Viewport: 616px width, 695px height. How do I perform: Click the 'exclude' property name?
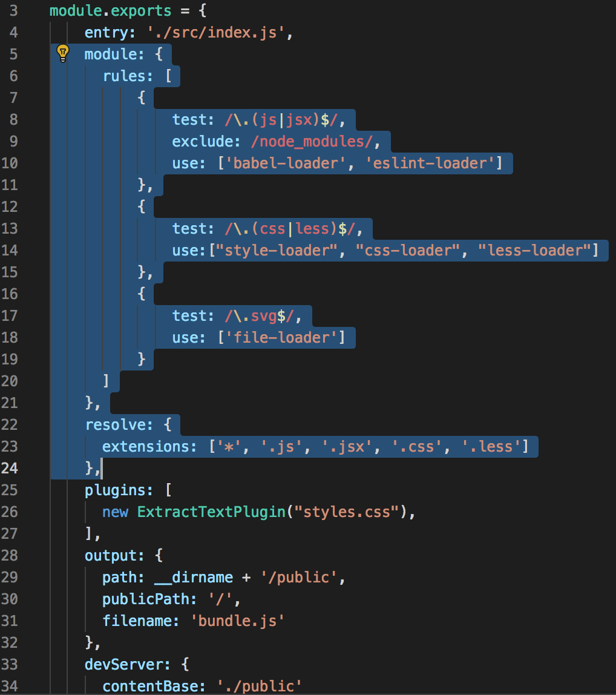tap(202, 142)
